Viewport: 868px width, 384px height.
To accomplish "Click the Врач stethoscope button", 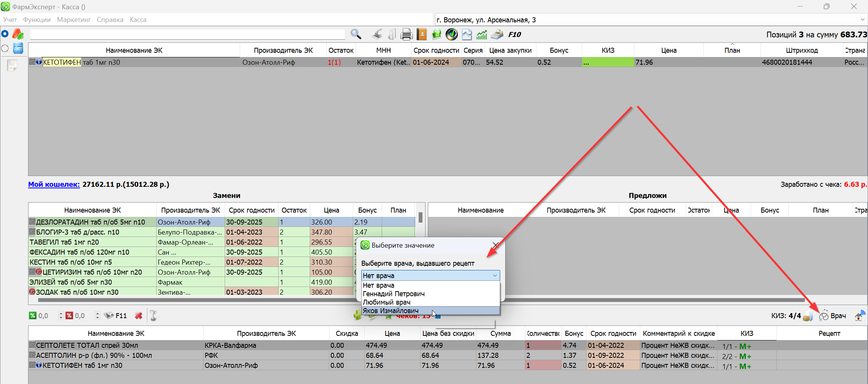I will [x=833, y=316].
